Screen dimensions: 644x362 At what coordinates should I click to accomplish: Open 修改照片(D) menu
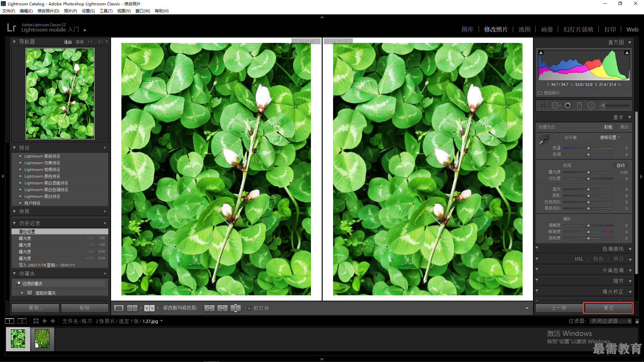click(48, 11)
